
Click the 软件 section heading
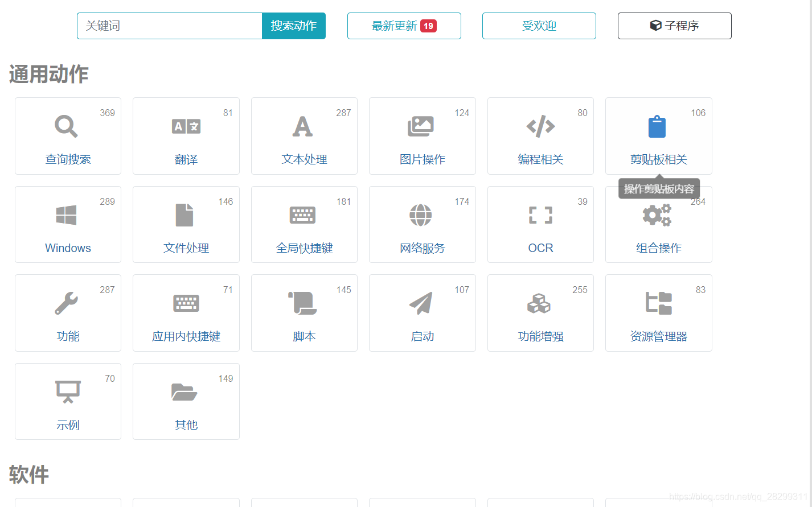pos(28,474)
